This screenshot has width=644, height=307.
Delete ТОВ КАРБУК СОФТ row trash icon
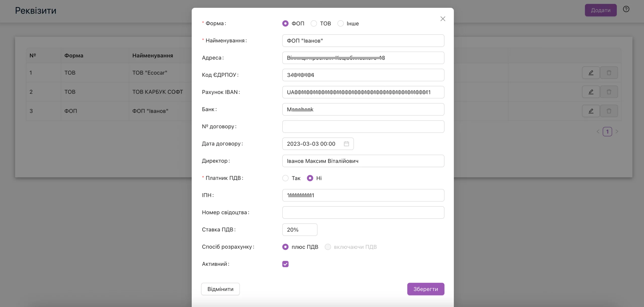tap(609, 92)
